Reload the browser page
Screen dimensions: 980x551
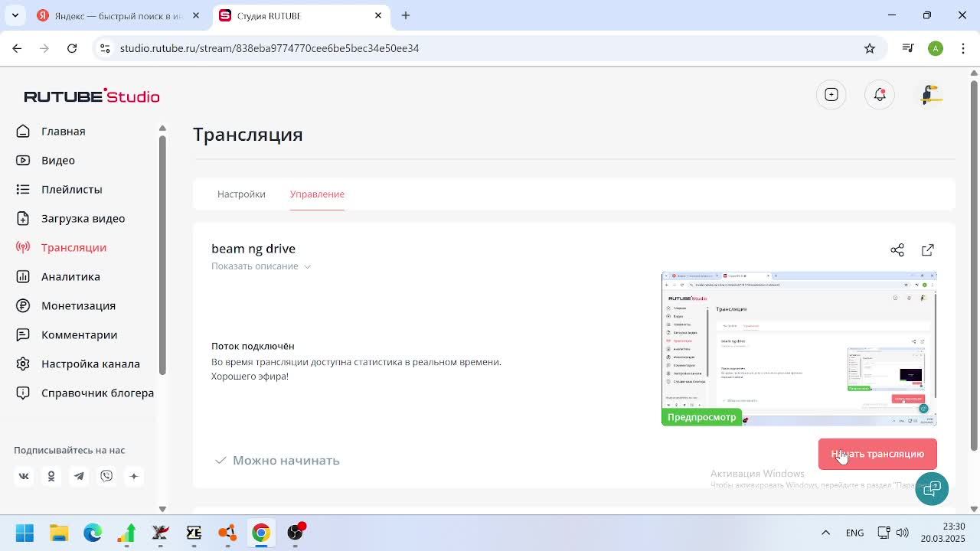[72, 48]
